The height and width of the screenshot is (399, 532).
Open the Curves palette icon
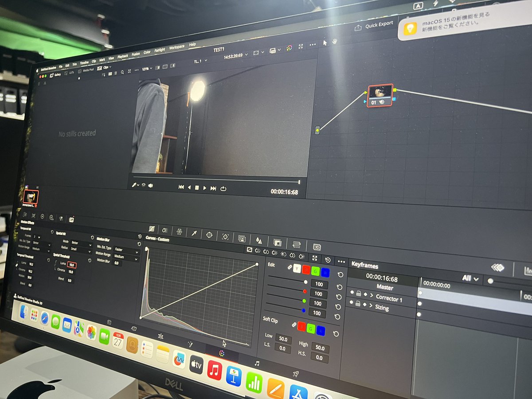pyautogui.click(x=152, y=229)
